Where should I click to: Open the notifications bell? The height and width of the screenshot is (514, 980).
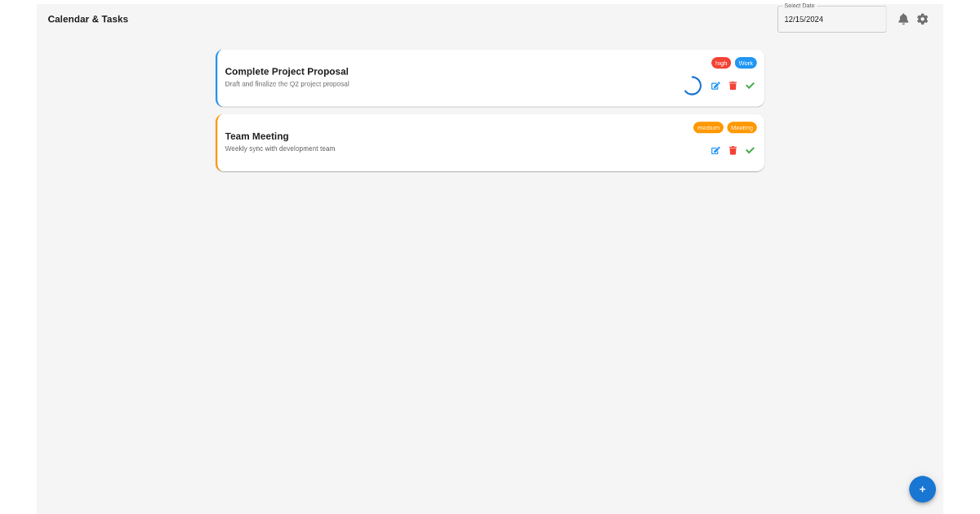903,19
